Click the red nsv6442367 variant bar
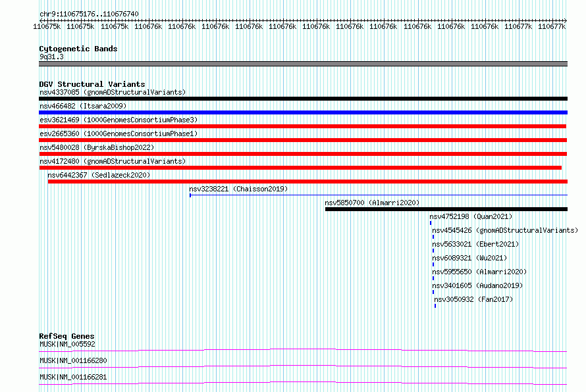 click(x=307, y=182)
